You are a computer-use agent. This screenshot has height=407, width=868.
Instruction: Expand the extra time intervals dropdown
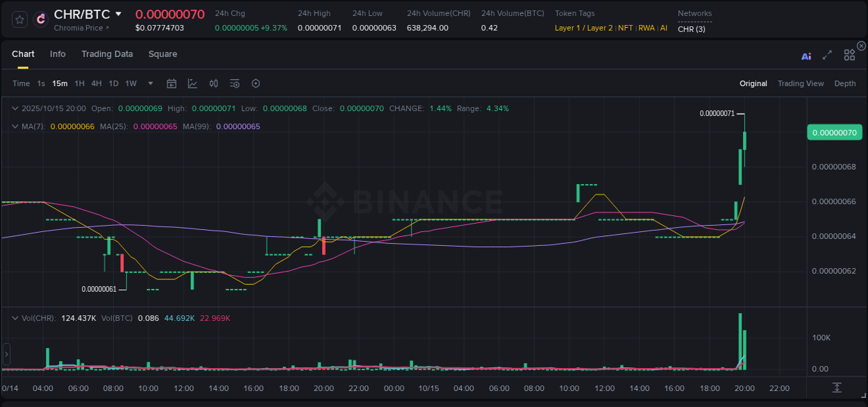click(x=150, y=83)
